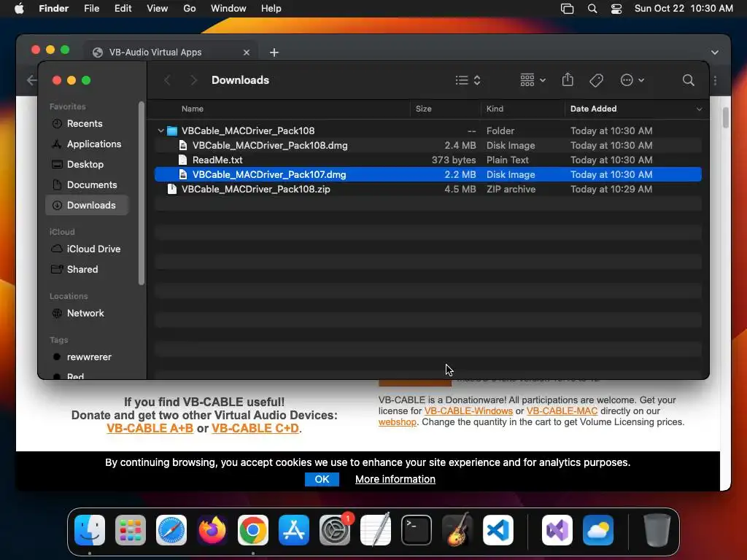Open Shared in the sidebar
The height and width of the screenshot is (560, 747).
(x=86, y=270)
